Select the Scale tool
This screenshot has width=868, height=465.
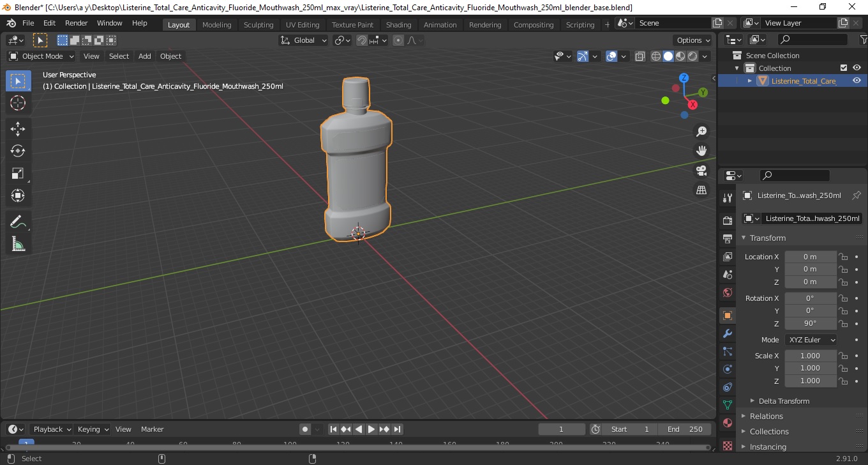[x=18, y=173]
